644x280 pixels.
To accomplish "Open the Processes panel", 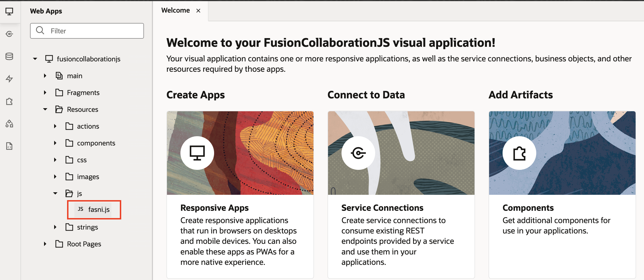I will [x=10, y=79].
